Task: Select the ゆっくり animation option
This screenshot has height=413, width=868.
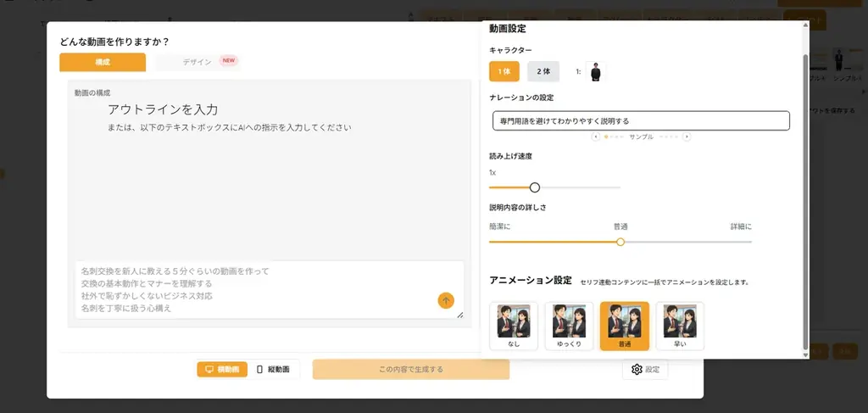Action: pyautogui.click(x=570, y=326)
